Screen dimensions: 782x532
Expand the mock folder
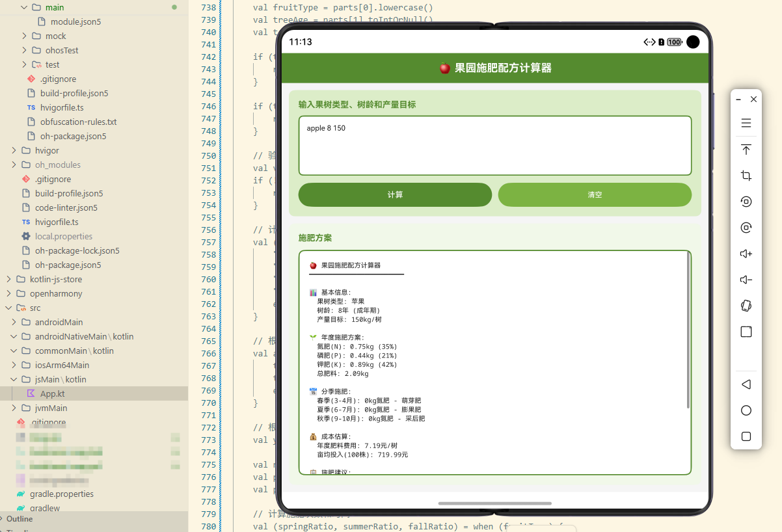[24, 36]
